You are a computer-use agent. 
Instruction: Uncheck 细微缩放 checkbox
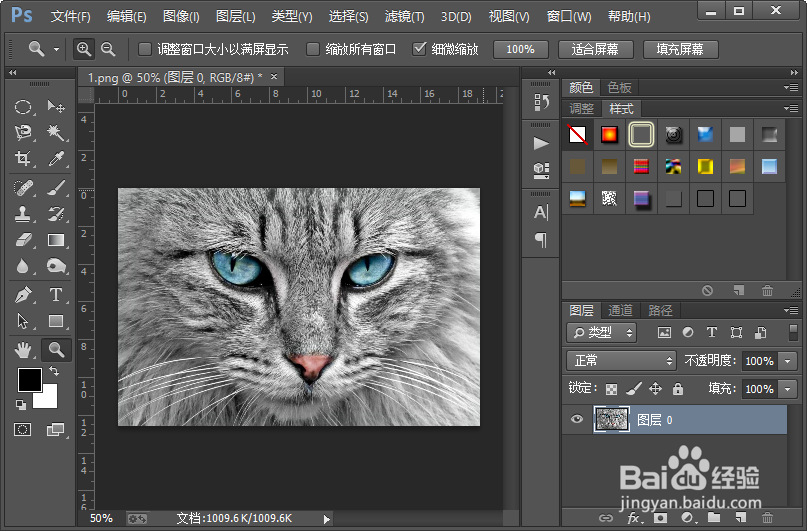[x=419, y=49]
